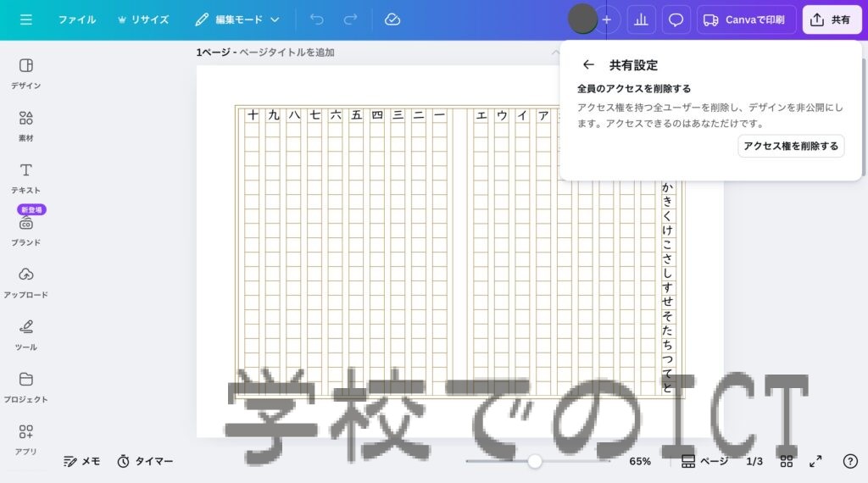Toggle the メモ notes panel
This screenshot has width=868, height=483.
pos(81,461)
